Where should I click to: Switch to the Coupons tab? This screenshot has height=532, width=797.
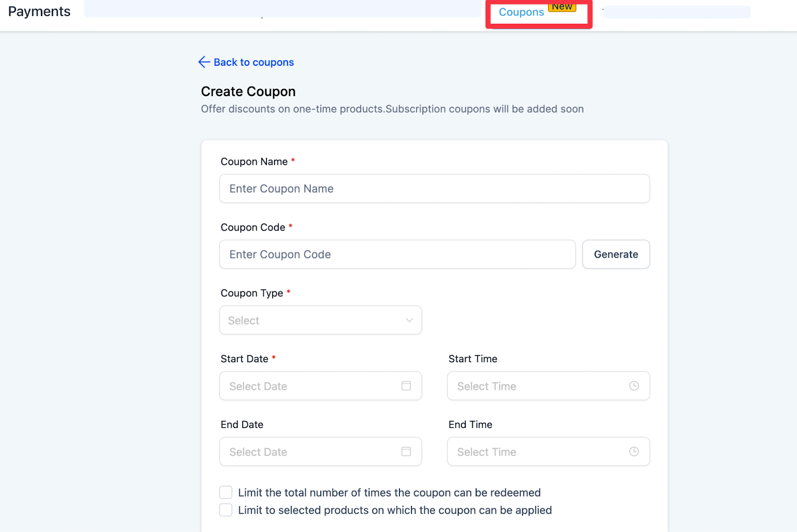pyautogui.click(x=521, y=12)
